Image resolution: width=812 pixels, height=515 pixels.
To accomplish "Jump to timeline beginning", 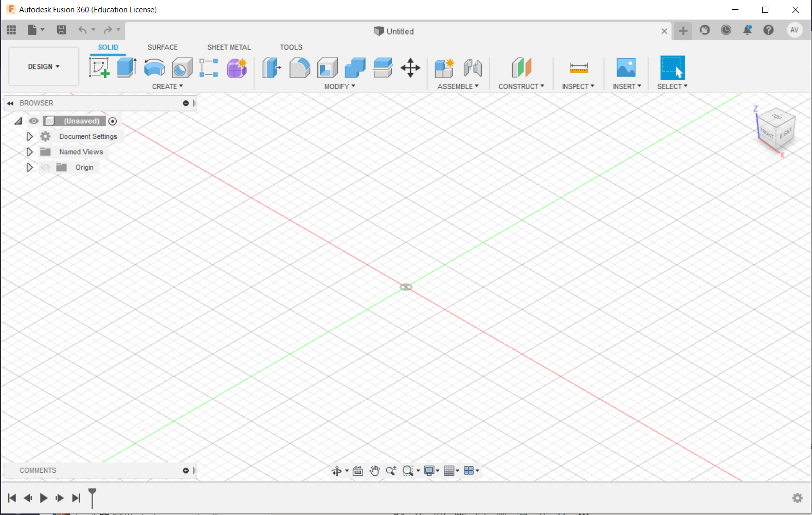I will [x=12, y=498].
